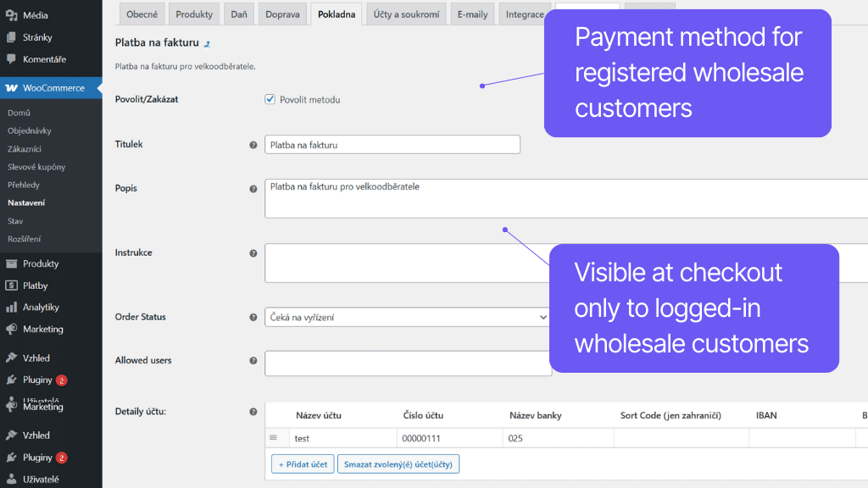Screen dimensions: 868x488
Task: Open sidebar Produkty menu via its icon
Action: tap(11, 263)
